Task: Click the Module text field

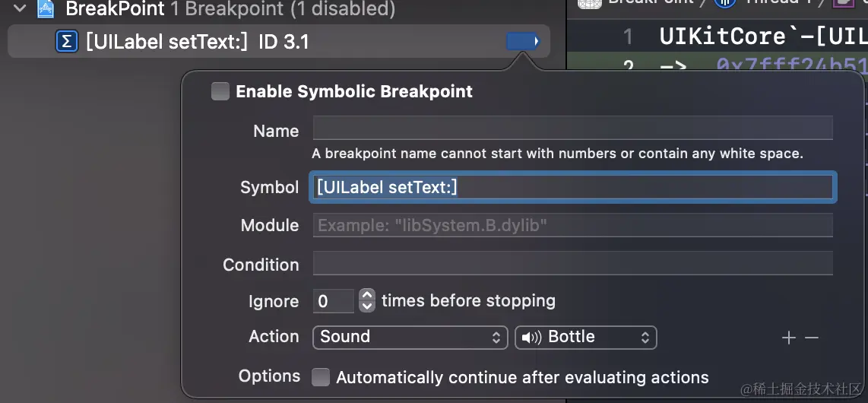Action: [x=572, y=226]
